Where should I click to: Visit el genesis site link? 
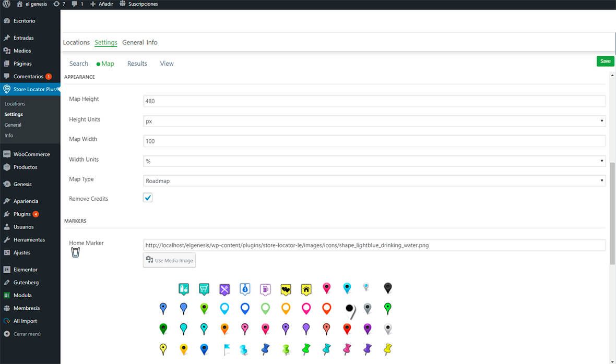32,4
